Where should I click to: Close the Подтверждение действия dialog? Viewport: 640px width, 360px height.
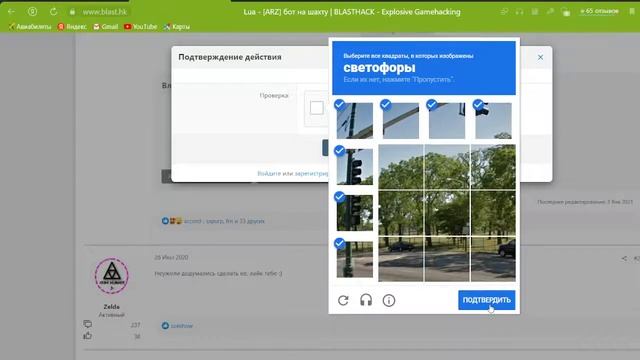point(540,58)
